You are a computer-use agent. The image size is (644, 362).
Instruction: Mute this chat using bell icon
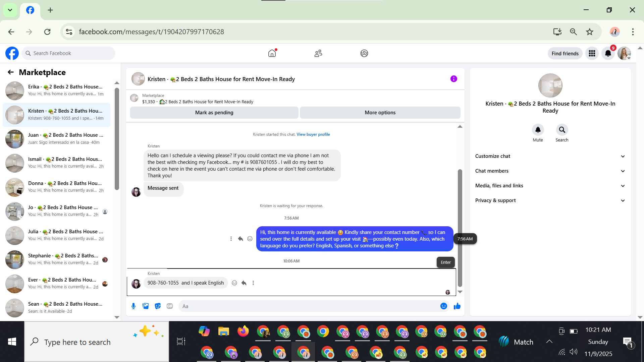click(x=538, y=130)
